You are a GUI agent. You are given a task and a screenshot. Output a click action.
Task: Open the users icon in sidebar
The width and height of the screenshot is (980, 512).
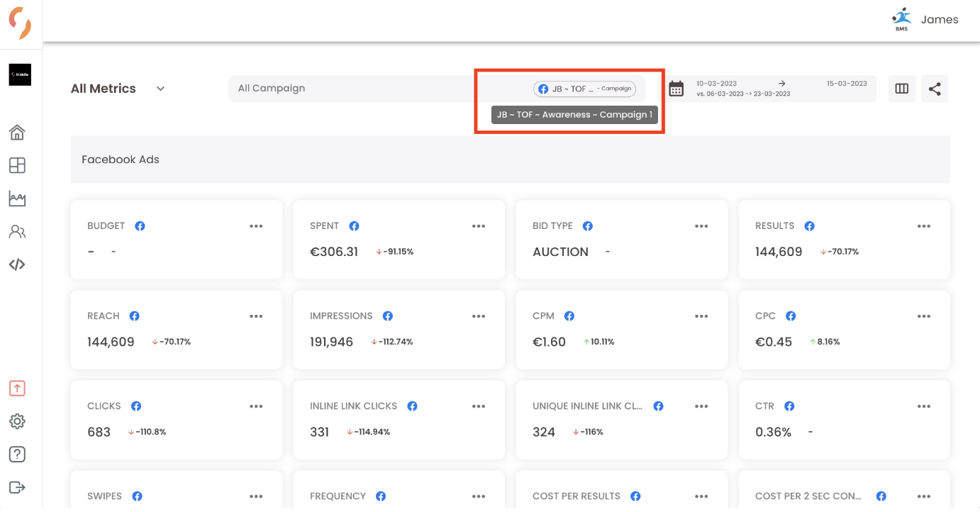click(x=17, y=231)
